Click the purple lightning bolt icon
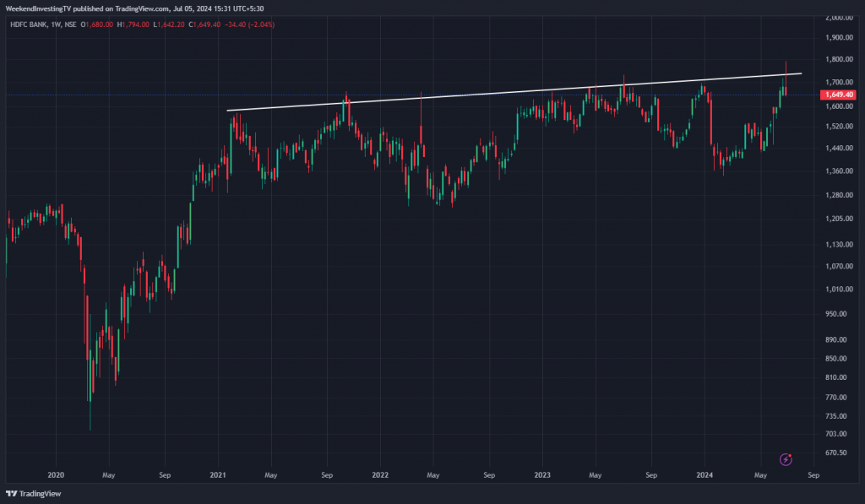 (786, 459)
